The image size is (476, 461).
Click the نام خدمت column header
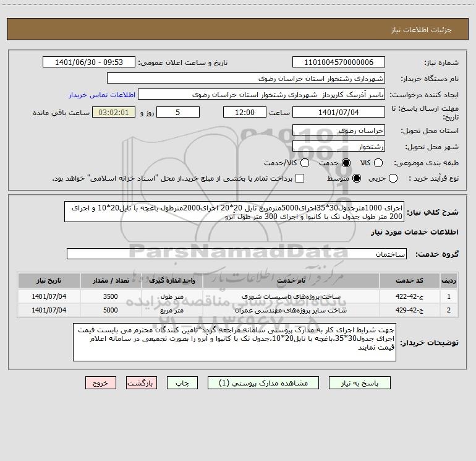coord(291,280)
